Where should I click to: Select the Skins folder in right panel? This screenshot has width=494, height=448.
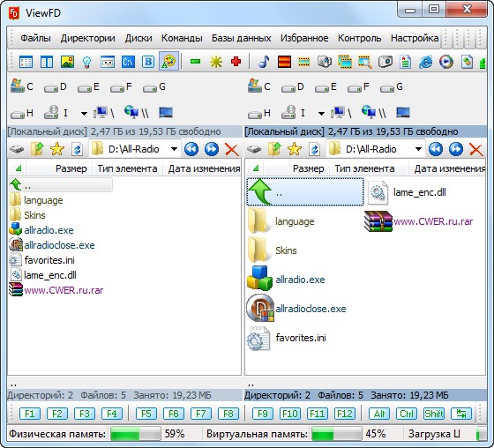[273, 250]
